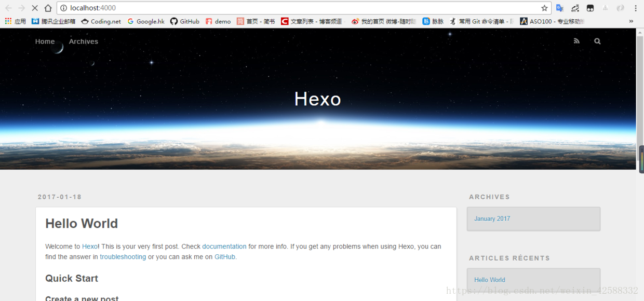View site info icon before localhost
644x301 pixels.
pyautogui.click(x=63, y=8)
